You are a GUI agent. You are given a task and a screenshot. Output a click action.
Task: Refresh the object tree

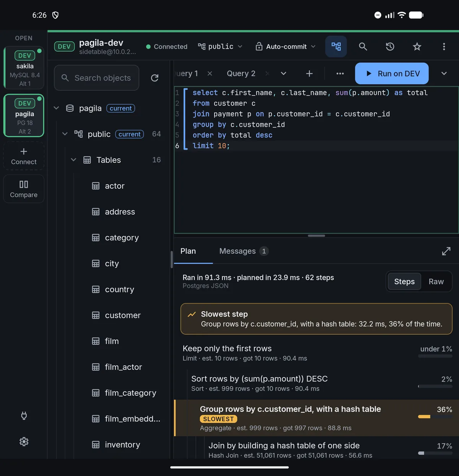[x=155, y=78]
